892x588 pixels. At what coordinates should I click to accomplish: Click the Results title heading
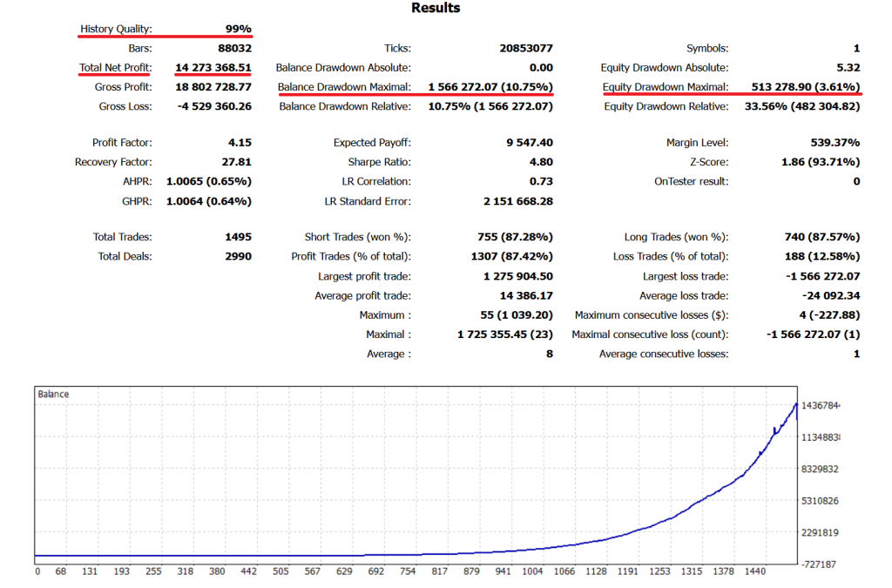click(x=436, y=8)
